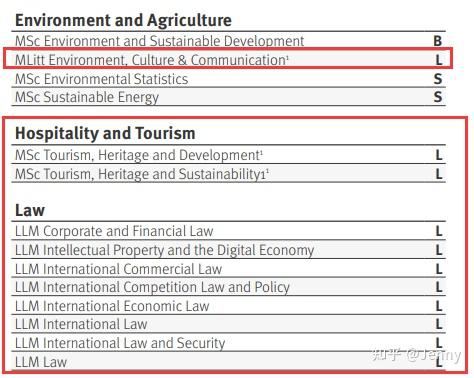This screenshot has width=474, height=378.
Task: Open LLM International Law and Security
Action: pos(228,343)
